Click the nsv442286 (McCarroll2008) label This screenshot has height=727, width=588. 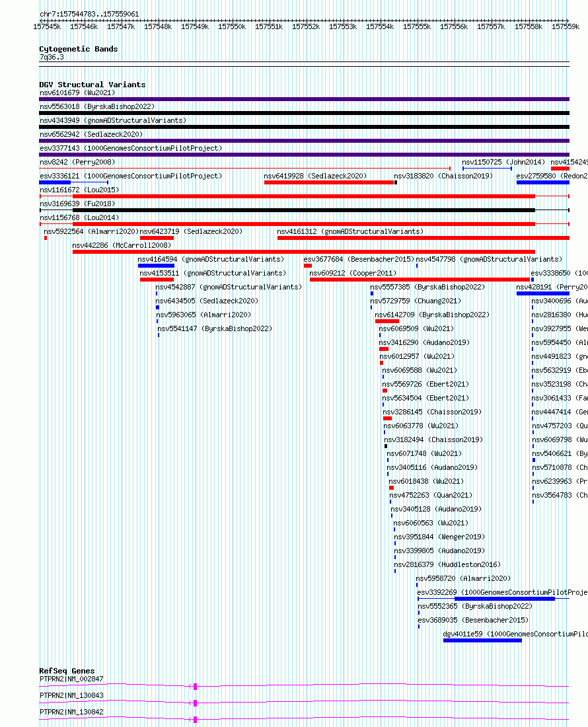[x=122, y=246]
